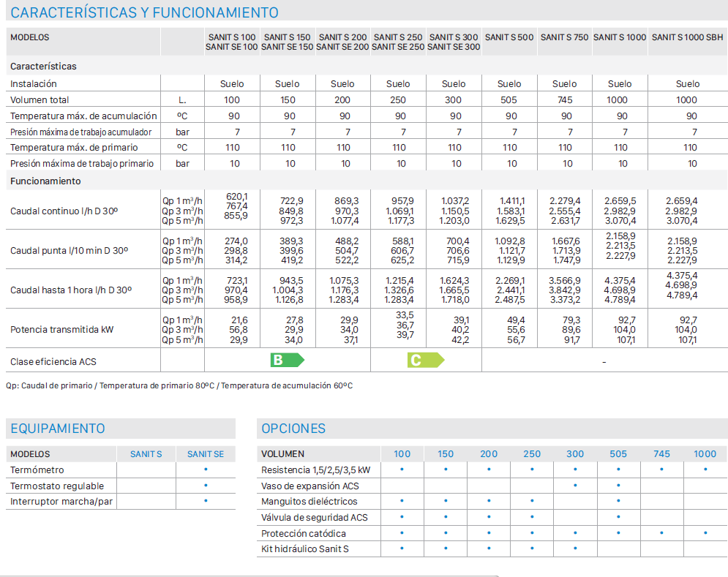This screenshot has height=577, width=728.
Task: Click the '1000' column header in Opciones
Action: tap(705, 454)
